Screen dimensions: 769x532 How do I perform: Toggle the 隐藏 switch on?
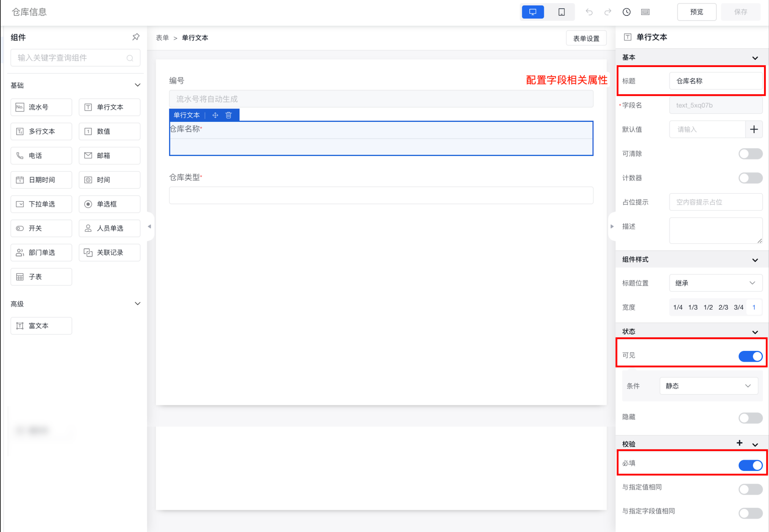point(750,417)
